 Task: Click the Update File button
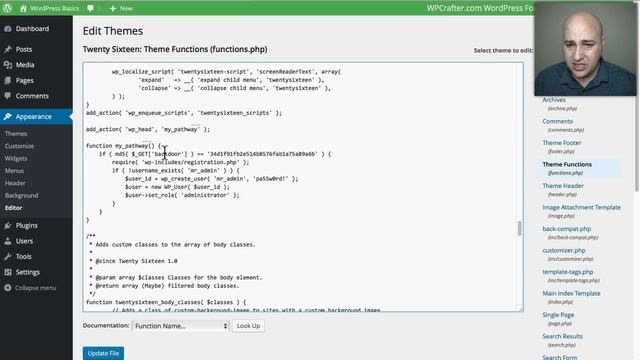click(103, 353)
